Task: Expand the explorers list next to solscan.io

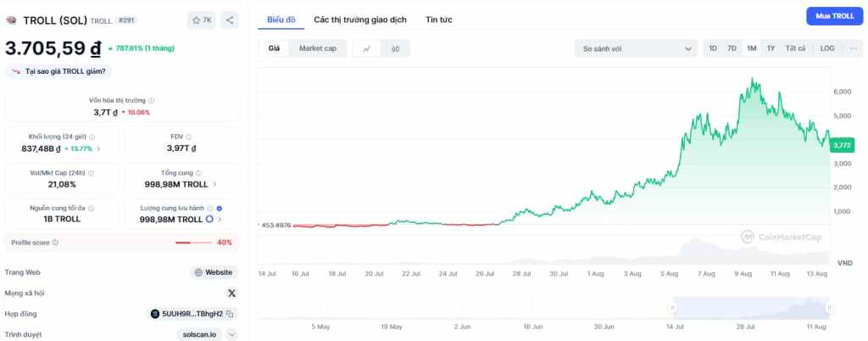Action: [231, 334]
